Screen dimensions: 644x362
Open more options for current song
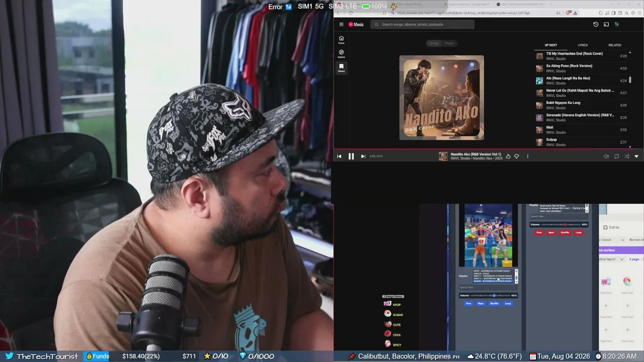click(x=527, y=156)
